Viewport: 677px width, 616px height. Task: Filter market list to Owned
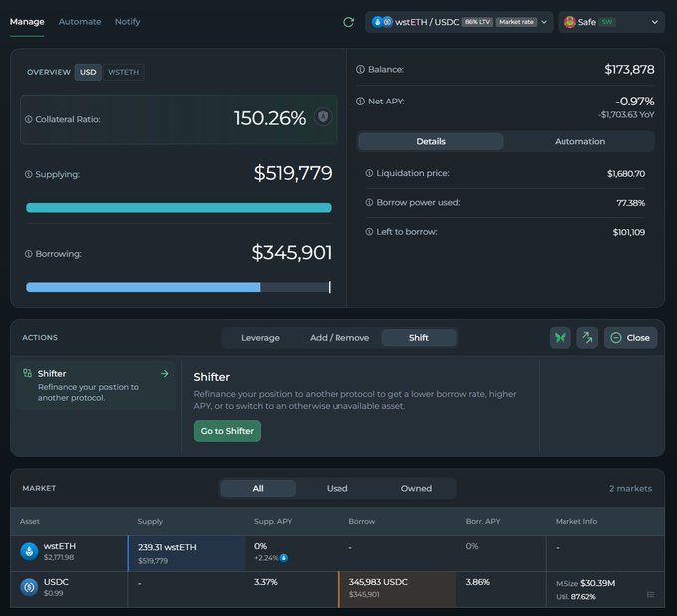pos(416,488)
